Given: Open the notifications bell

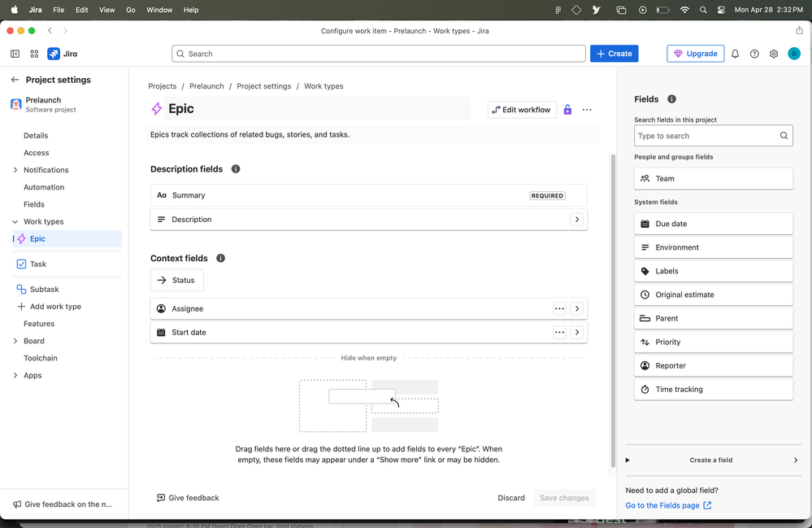Looking at the screenshot, I should [x=735, y=54].
